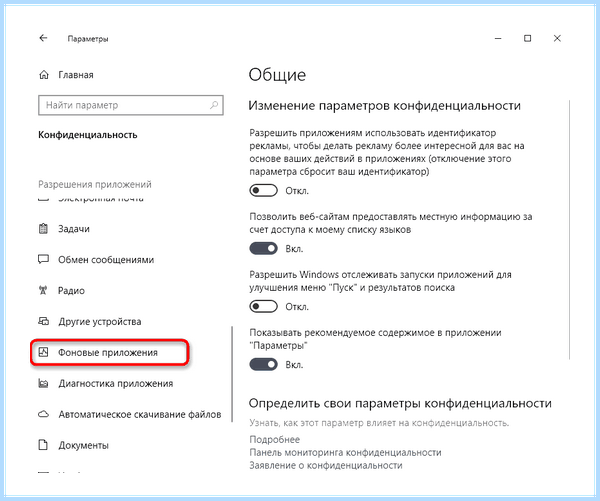Screen dimensions: 600x501
Task: Minimize the Параметры window
Action: [498, 38]
